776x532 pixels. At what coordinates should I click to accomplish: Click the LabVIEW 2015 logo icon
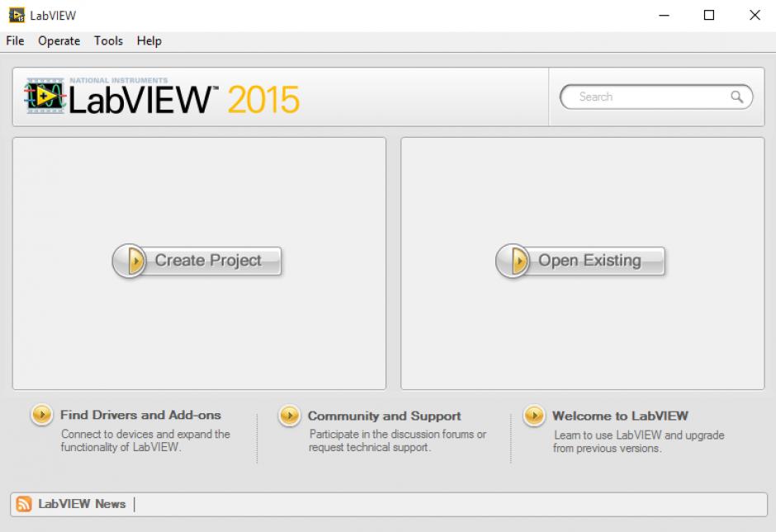pyautogui.click(x=45, y=96)
